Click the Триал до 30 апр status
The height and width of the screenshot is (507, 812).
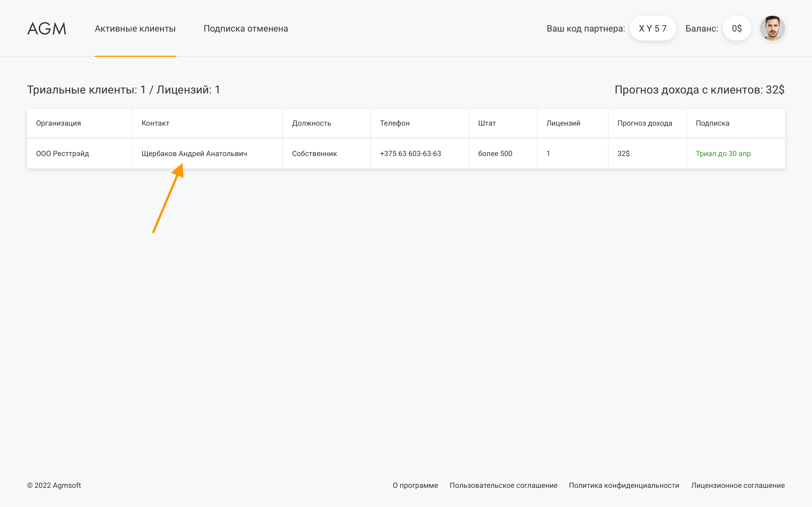723,154
